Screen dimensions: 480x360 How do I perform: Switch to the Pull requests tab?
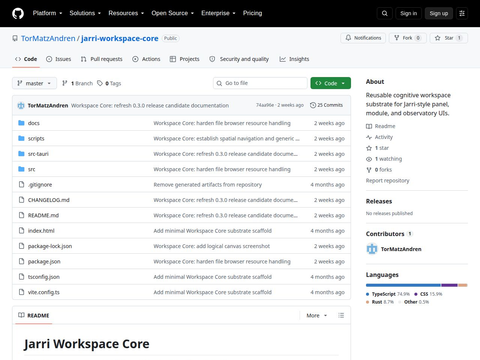click(x=102, y=59)
